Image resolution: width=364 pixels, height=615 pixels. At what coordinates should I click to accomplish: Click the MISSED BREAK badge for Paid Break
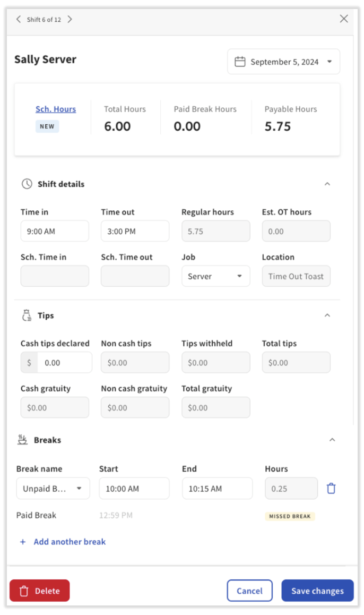click(290, 516)
